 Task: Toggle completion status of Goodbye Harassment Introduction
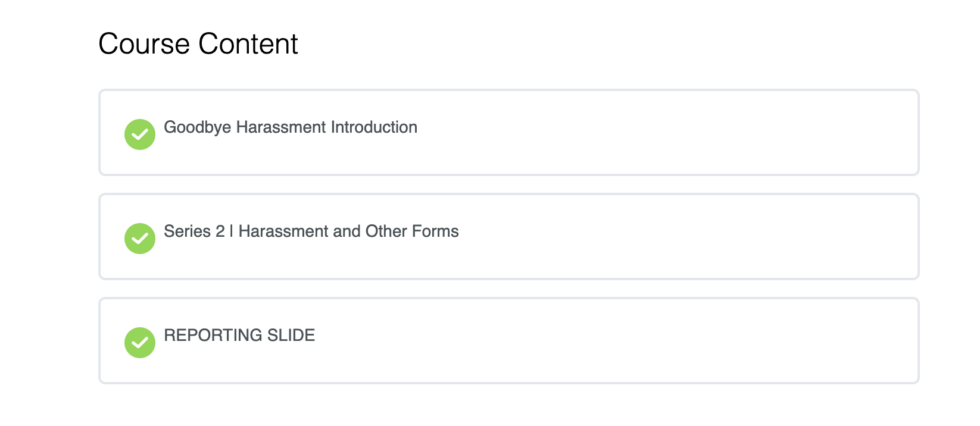[x=140, y=134]
